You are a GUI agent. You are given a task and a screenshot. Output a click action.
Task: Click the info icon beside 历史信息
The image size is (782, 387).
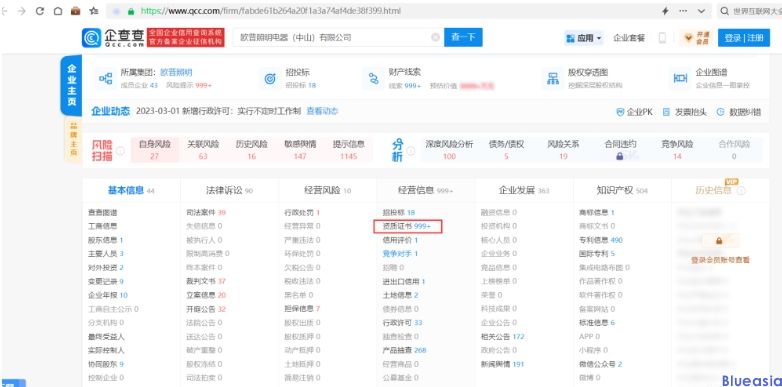[x=742, y=191]
